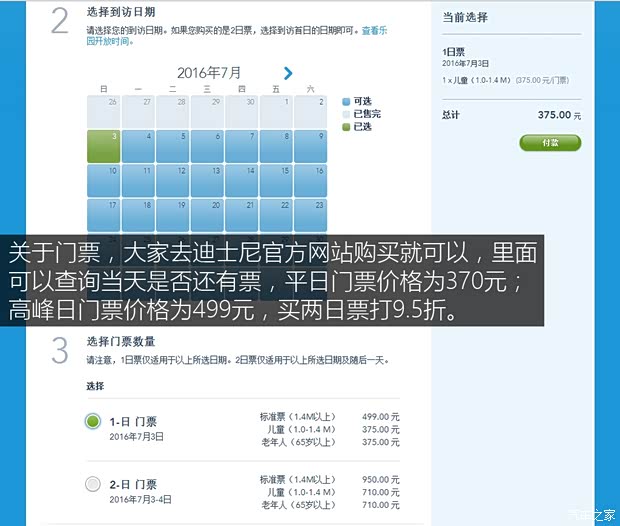Choose July 23 on the calendar

pyautogui.click(x=310, y=215)
